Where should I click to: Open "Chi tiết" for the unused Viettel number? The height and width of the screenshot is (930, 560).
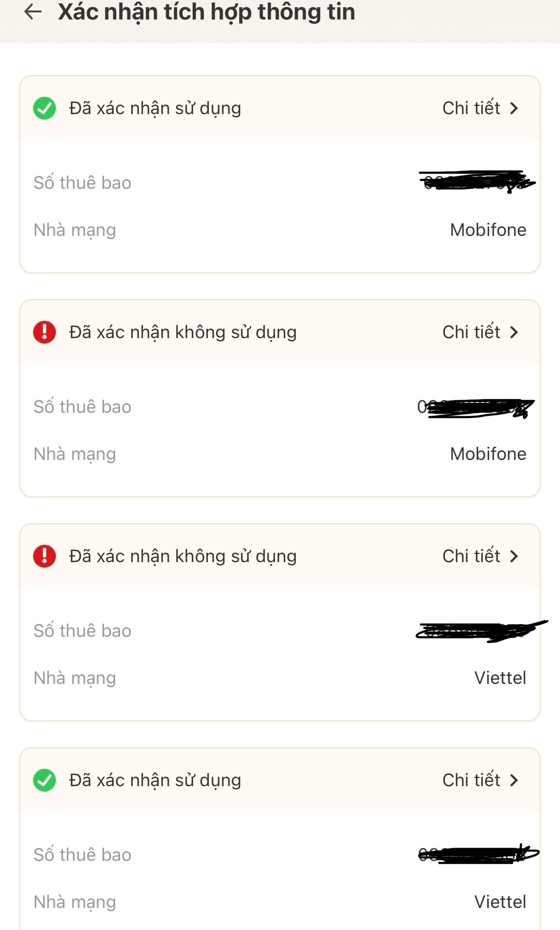pos(471,556)
